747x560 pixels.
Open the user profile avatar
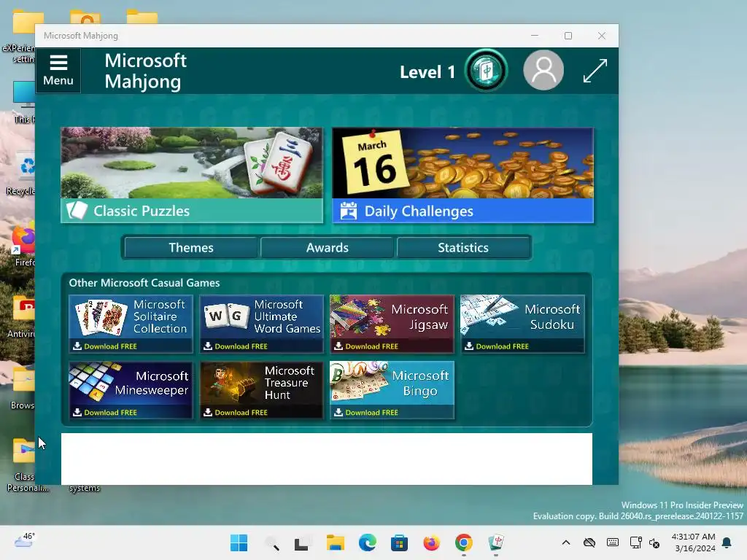[543, 71]
